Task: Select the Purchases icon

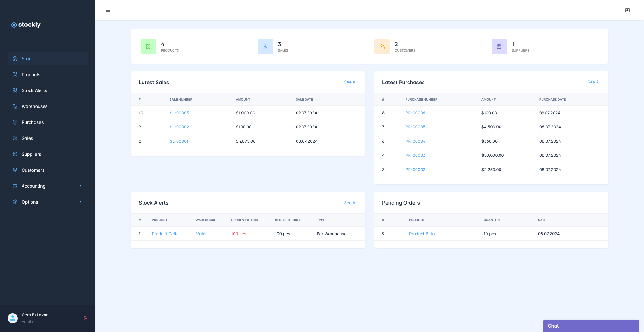Action: pyautogui.click(x=15, y=122)
